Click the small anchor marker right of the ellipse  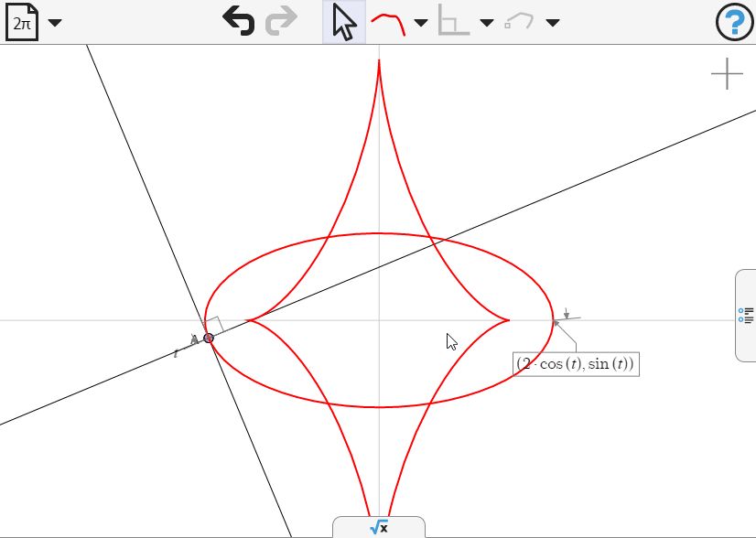click(x=567, y=315)
